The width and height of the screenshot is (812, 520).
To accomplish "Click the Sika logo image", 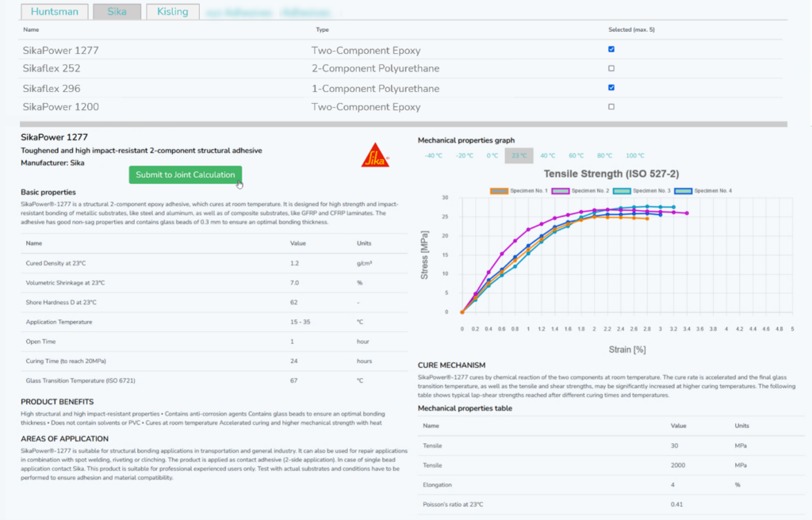I will [375, 155].
